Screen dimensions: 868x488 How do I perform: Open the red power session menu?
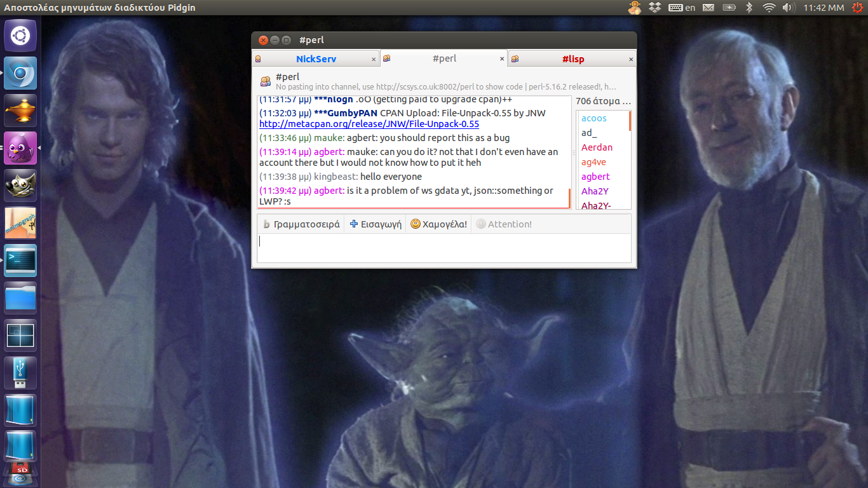pyautogui.click(x=858, y=8)
